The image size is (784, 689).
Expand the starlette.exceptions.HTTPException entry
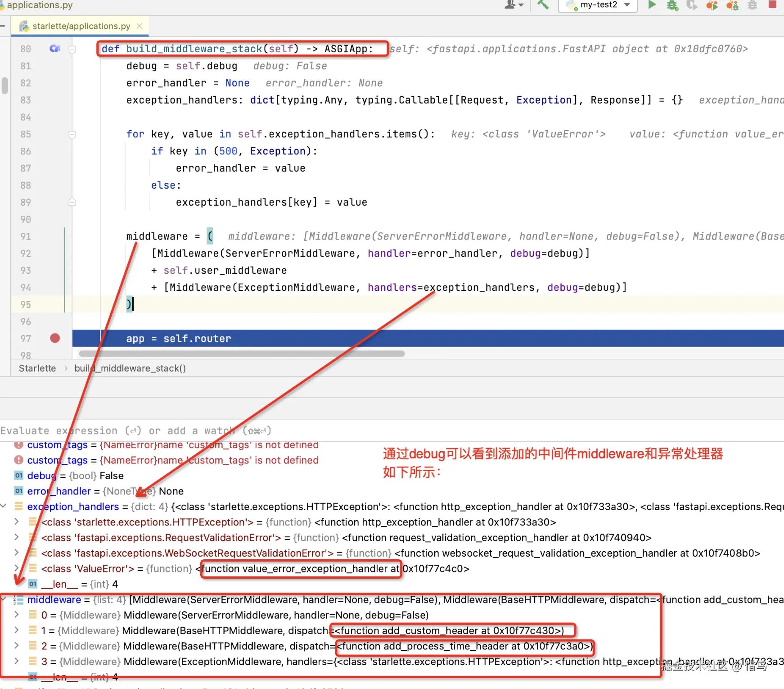click(17, 522)
